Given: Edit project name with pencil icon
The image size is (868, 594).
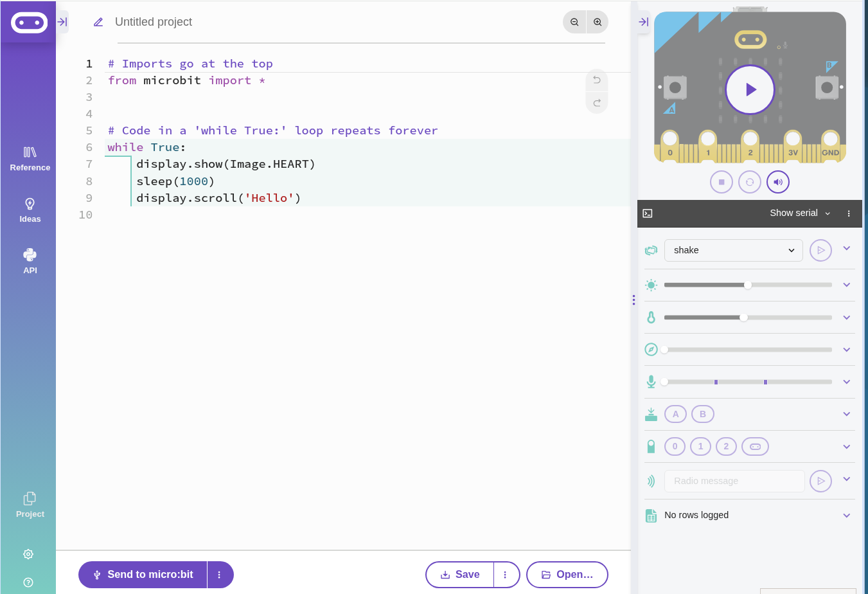Looking at the screenshot, I should pos(98,22).
